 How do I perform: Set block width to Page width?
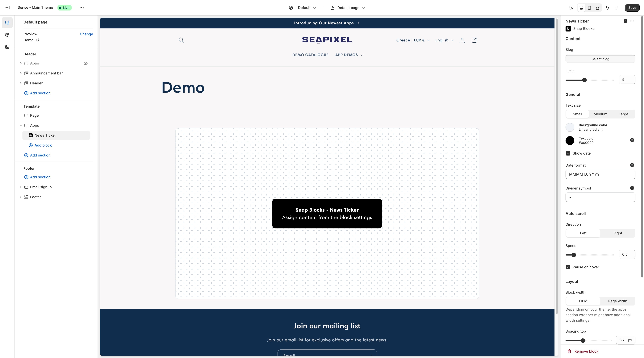click(617, 301)
